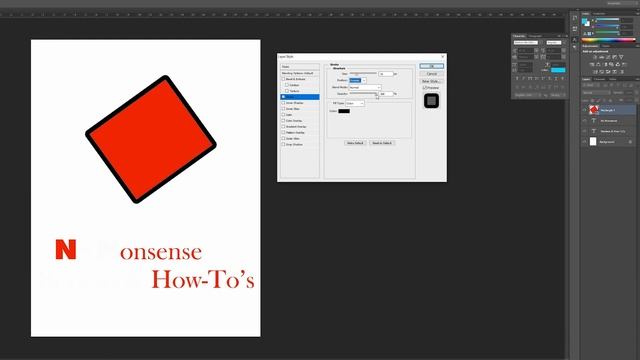640x360 pixels.
Task: Add a Photo Filter adjustment
Action: click(611, 64)
